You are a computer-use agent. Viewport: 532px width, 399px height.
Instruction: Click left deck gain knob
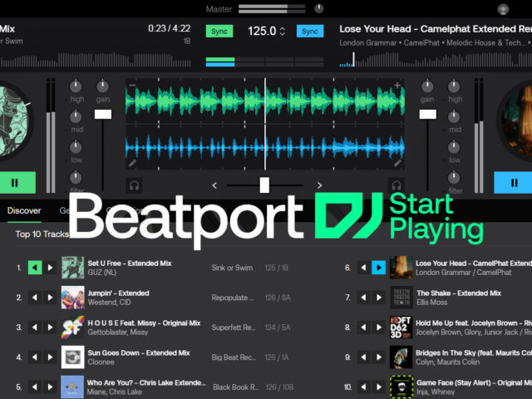click(102, 86)
